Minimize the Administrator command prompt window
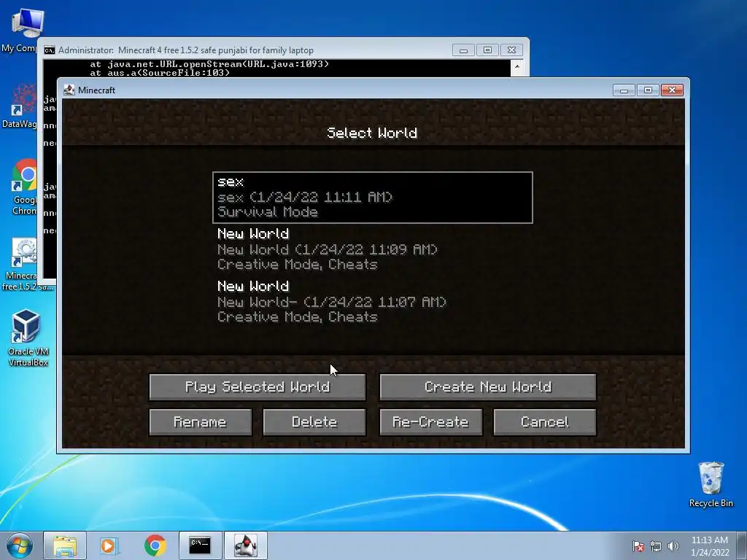The height and width of the screenshot is (560, 747). tap(463, 50)
